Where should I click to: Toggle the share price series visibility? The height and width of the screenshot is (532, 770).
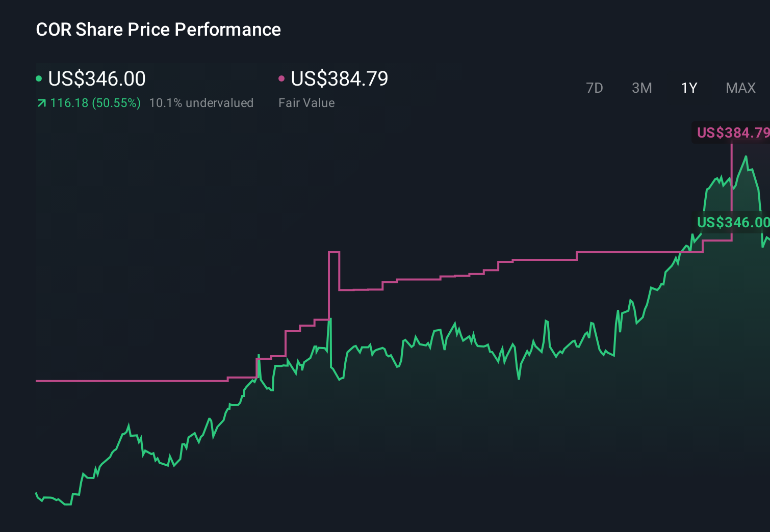(x=40, y=78)
